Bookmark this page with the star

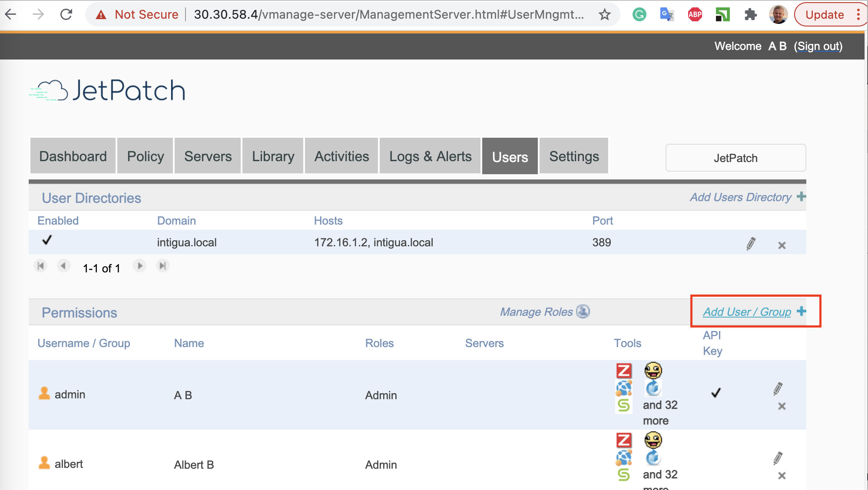(x=604, y=15)
